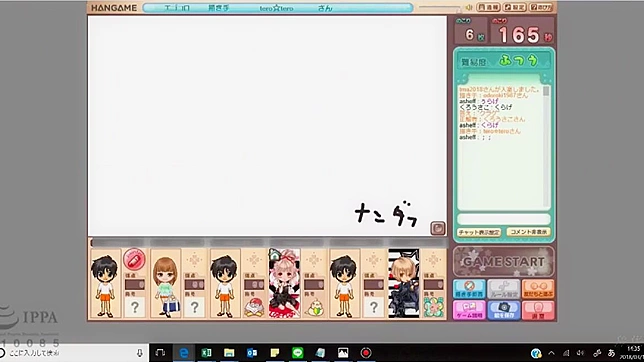Open Sticky Notes from the taskbar
This screenshot has width=644, height=362.
pos(275,353)
